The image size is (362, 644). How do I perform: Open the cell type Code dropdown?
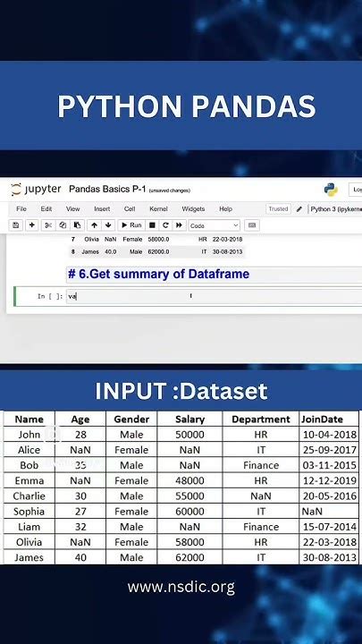pyautogui.click(x=214, y=225)
